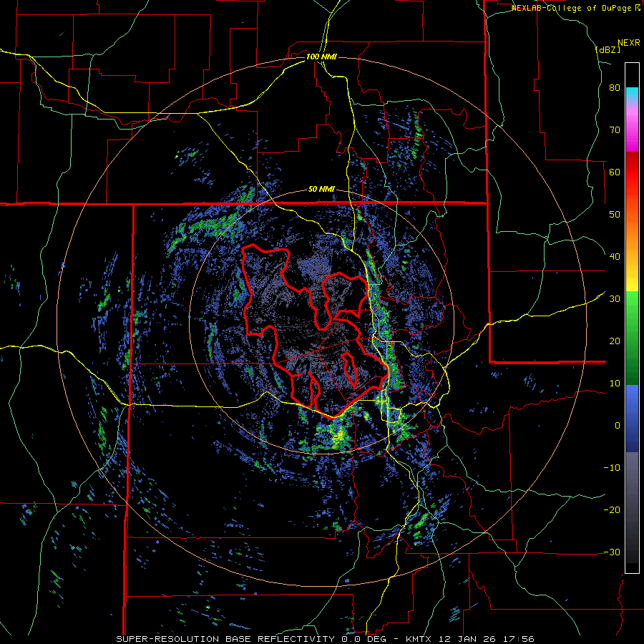Click the 100 NMI range ring label

(321, 57)
